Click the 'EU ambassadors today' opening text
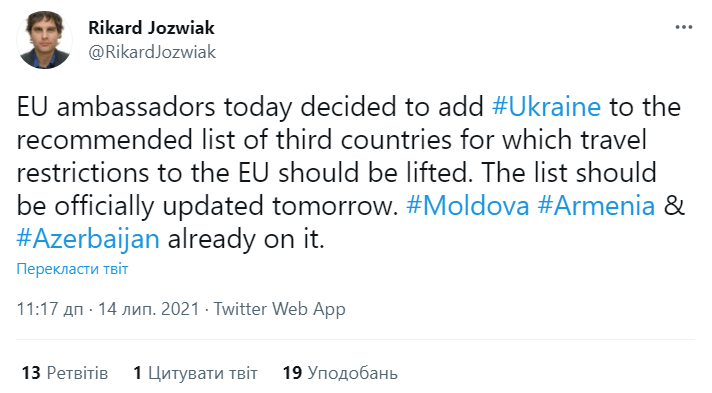Viewport: 712px width, 393px height. pos(154,107)
